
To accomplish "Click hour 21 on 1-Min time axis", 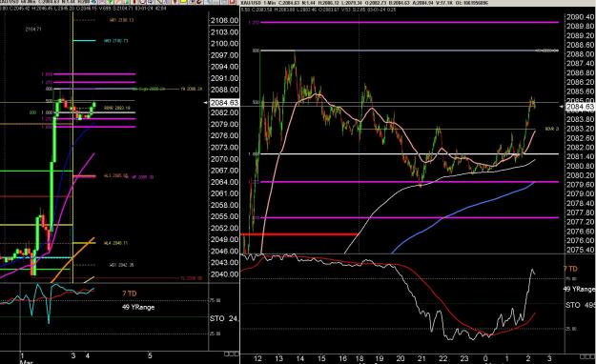I will pyautogui.click(x=421, y=358).
